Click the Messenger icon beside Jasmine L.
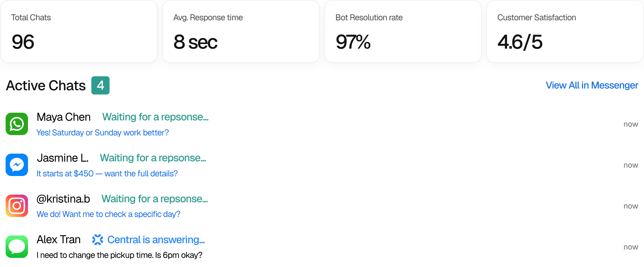Screen dimensions: 644x267 click(x=17, y=165)
